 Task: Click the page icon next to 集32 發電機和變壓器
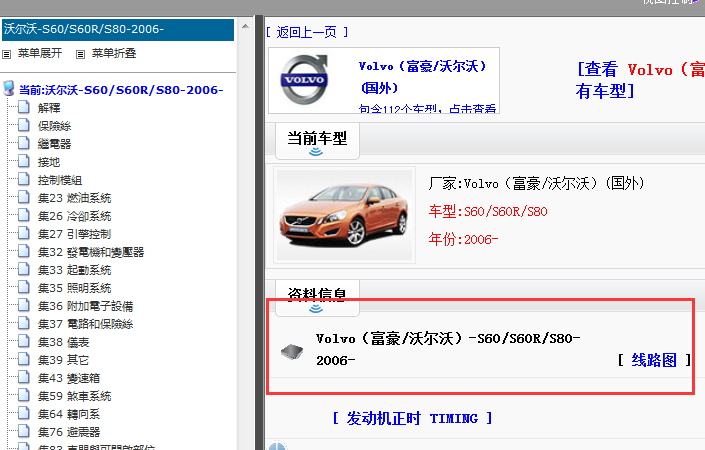24,251
